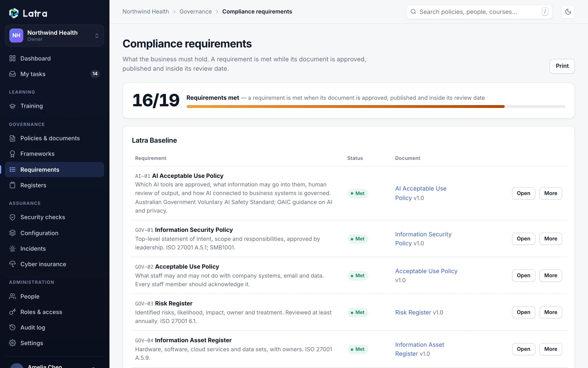This screenshot has width=588, height=368.
Task: Go to Requirements in the sidebar
Action: 55,170
